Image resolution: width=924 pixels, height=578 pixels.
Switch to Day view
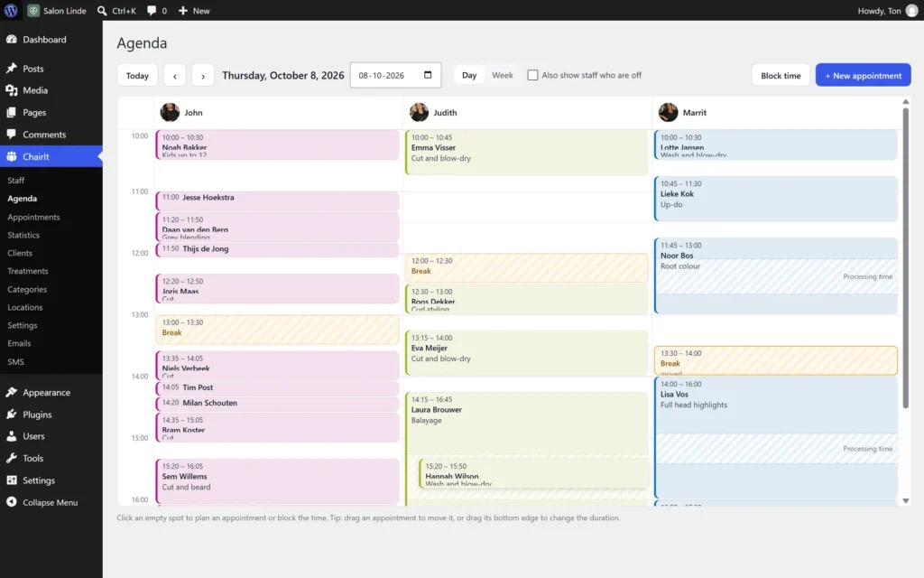(469, 75)
